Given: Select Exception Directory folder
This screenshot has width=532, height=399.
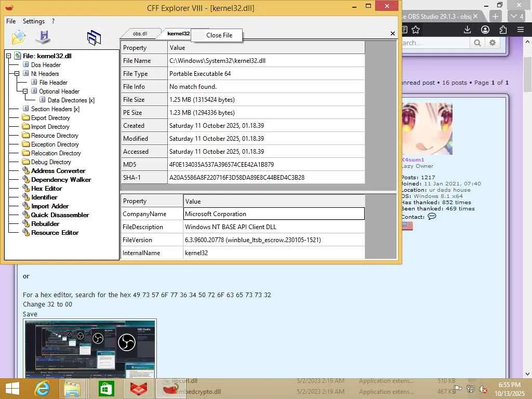Looking at the screenshot, I should pos(55,144).
